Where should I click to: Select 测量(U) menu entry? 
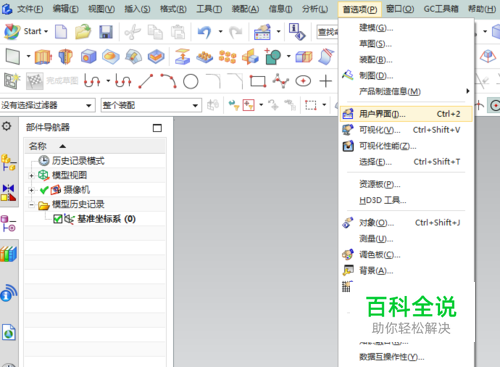(406, 239)
